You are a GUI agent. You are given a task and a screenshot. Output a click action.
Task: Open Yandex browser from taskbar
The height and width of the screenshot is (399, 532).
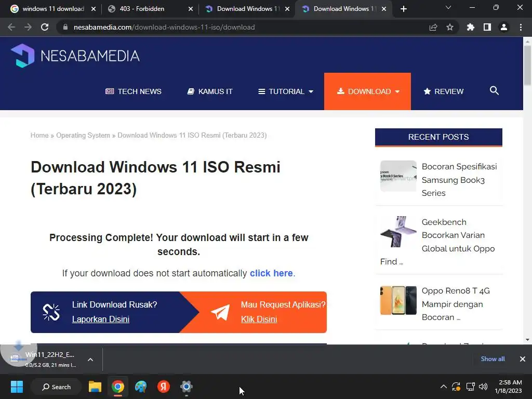(164, 387)
